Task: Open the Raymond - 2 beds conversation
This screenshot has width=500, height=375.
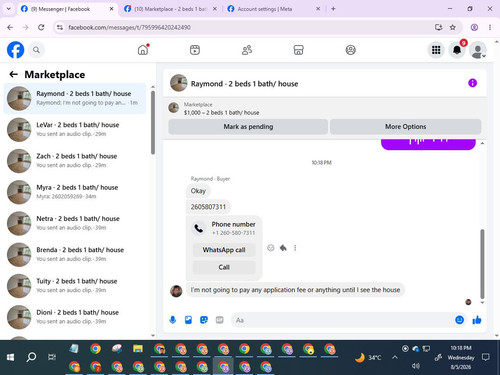Action: pos(75,98)
